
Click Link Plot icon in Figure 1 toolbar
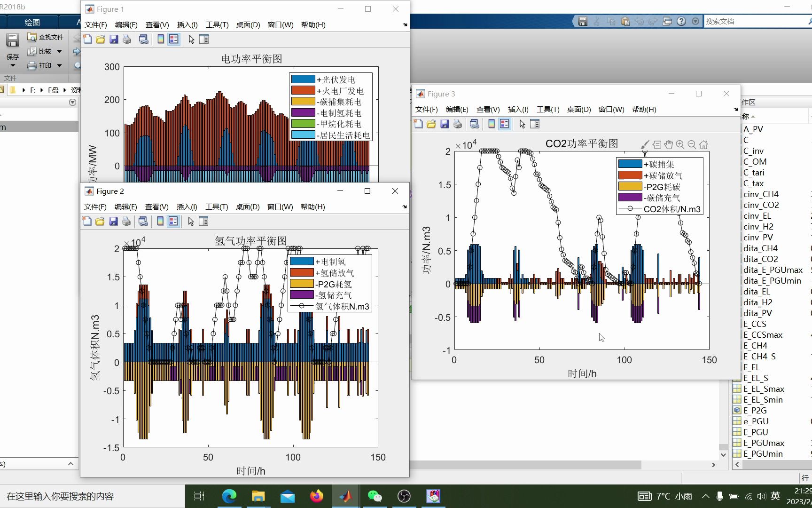(x=144, y=40)
